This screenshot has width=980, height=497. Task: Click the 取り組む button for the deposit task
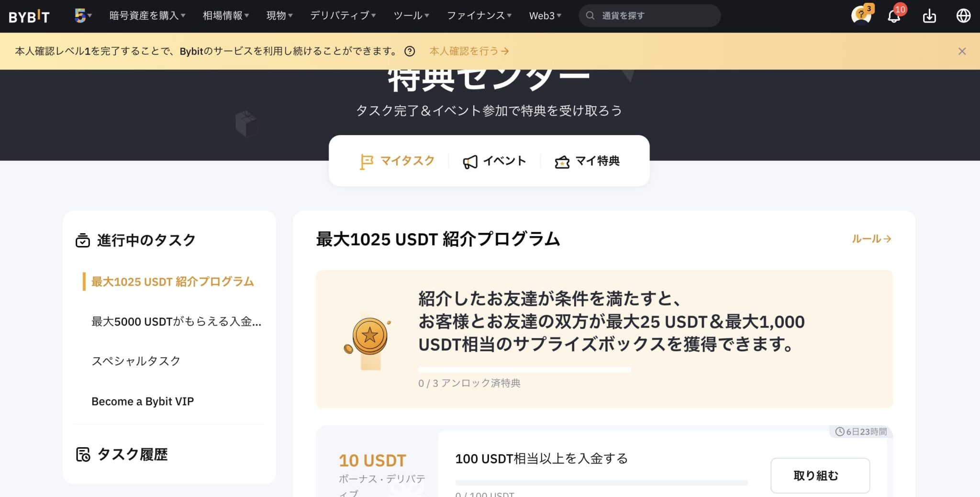click(820, 475)
